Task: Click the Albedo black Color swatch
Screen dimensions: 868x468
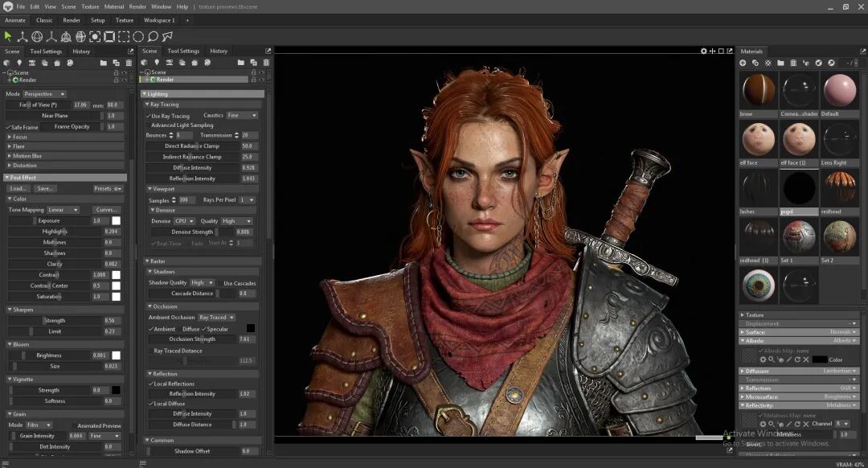Action: click(x=820, y=359)
